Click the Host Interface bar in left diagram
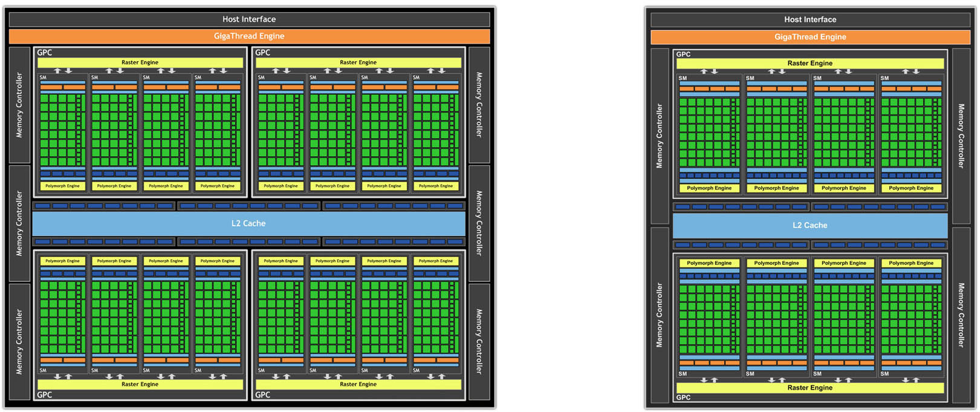Image resolution: width=980 pixels, height=412 pixels. coord(248,19)
